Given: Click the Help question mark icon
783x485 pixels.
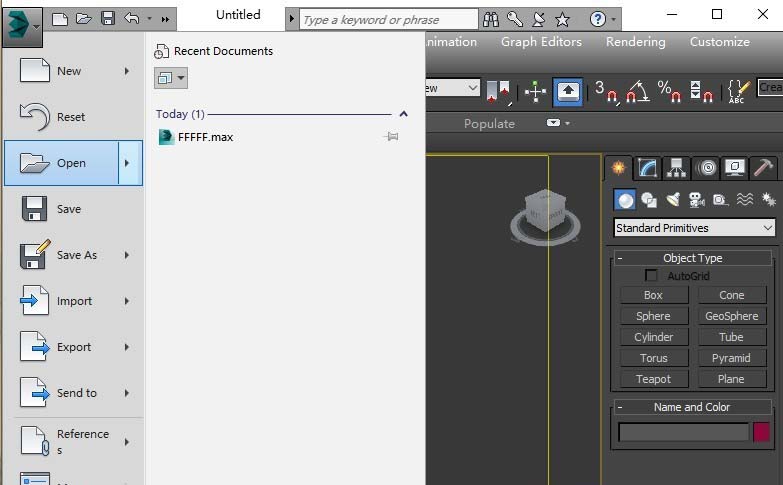Looking at the screenshot, I should (x=597, y=19).
